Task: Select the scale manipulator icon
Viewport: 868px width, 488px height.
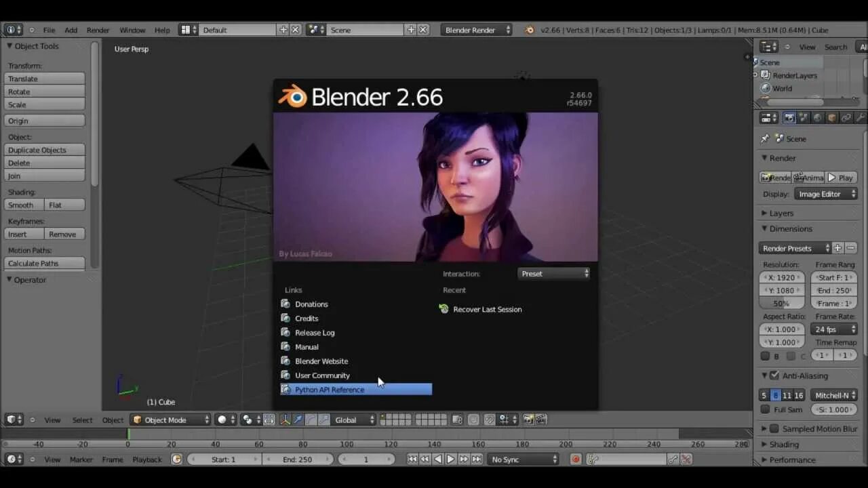Action: click(x=324, y=420)
